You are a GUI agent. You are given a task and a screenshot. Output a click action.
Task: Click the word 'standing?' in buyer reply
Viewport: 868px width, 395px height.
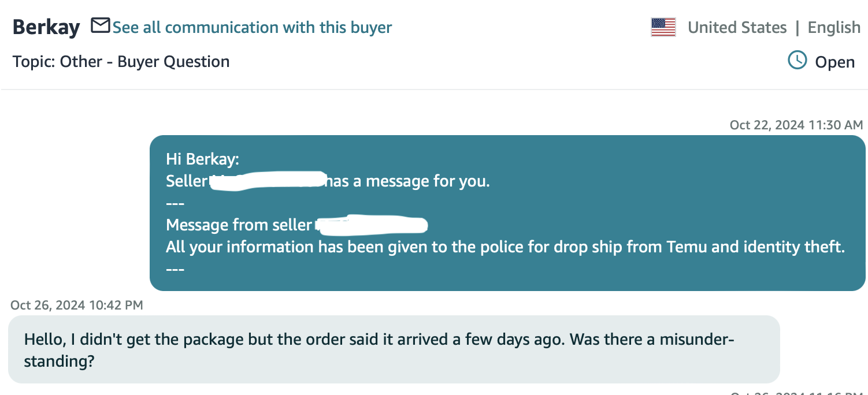point(59,362)
